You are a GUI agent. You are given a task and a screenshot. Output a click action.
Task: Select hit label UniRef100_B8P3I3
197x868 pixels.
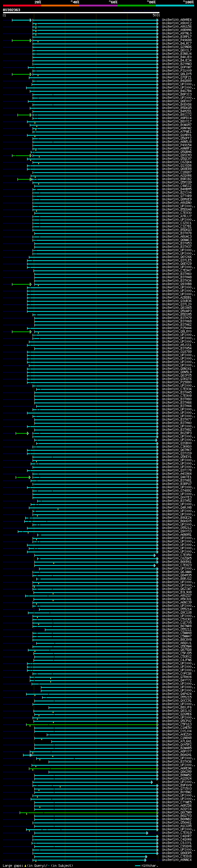click(176, 94)
